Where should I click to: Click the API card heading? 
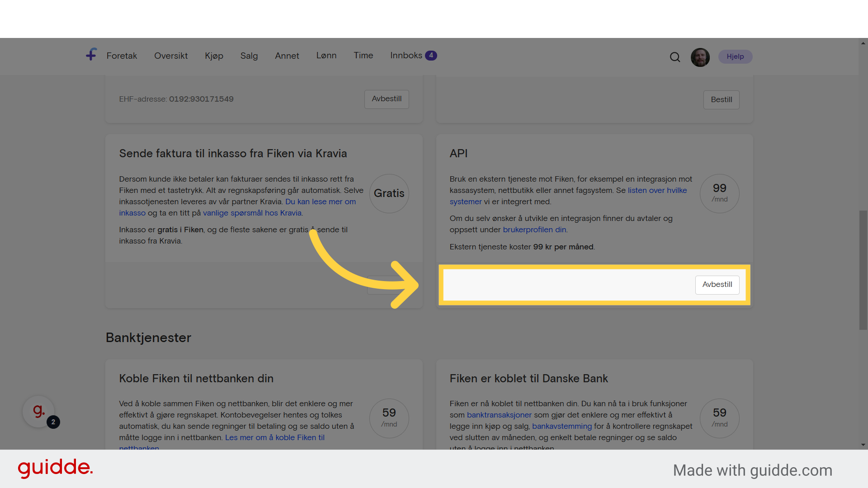click(x=458, y=154)
